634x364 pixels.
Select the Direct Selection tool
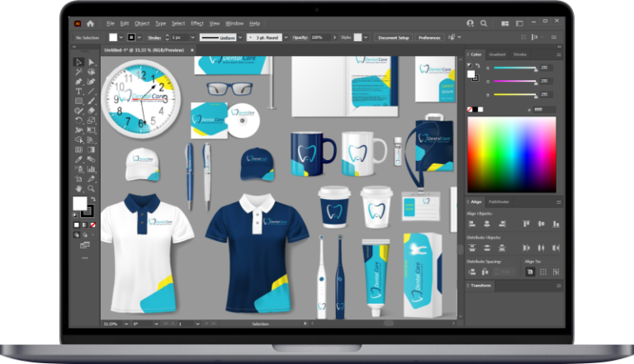point(92,62)
